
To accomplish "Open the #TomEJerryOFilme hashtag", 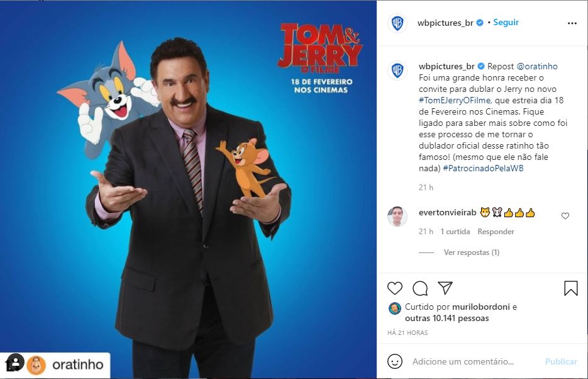I will (455, 100).
